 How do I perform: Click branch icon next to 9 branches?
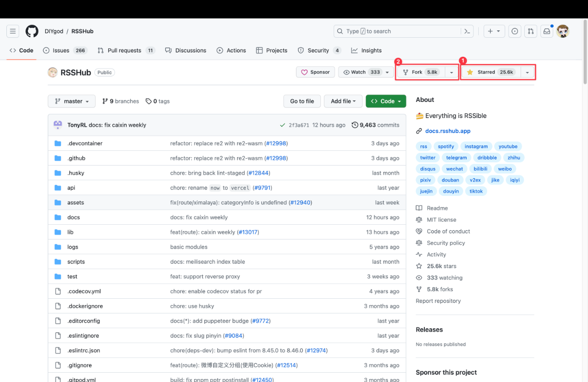[x=105, y=101]
